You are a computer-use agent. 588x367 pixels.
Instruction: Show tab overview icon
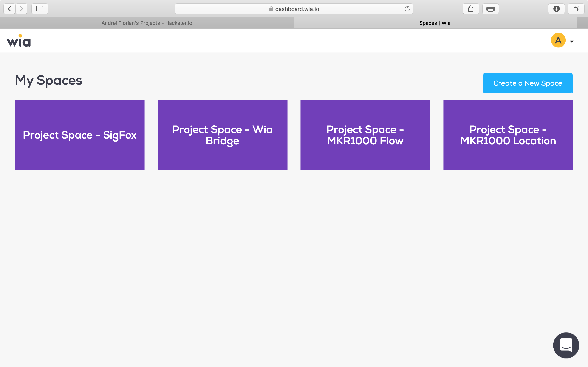coord(576,9)
